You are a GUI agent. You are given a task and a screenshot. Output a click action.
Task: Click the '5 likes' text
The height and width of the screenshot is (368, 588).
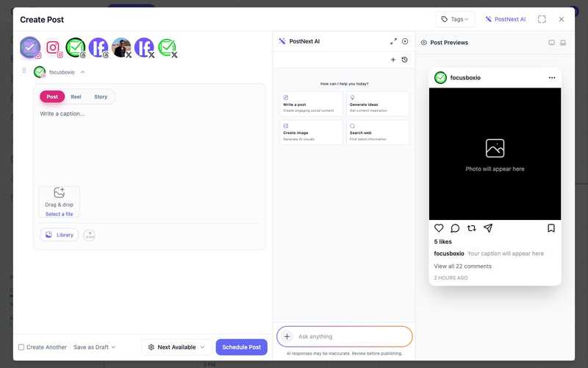[443, 241]
